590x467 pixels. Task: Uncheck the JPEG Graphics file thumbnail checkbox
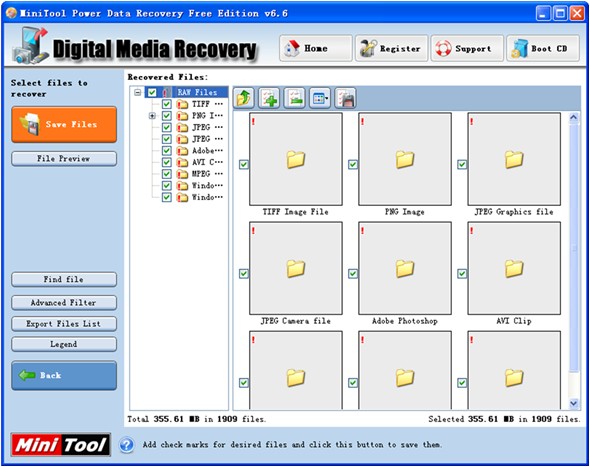click(x=462, y=164)
